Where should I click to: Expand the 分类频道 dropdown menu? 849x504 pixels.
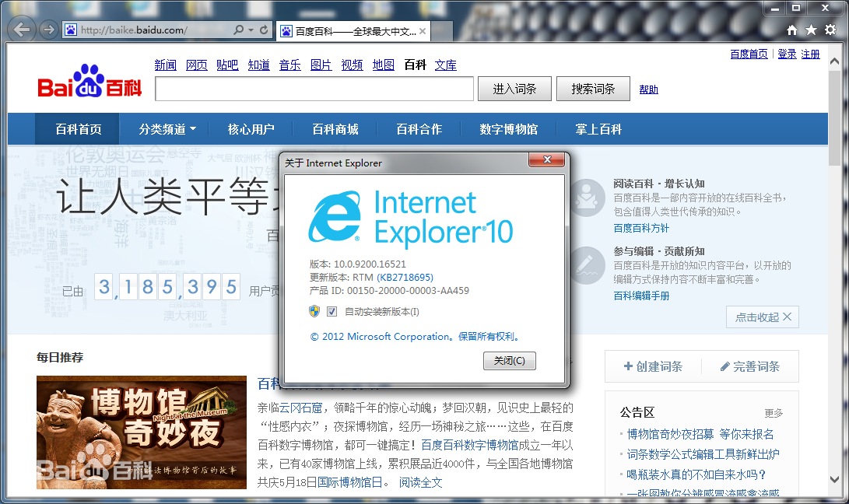[167, 129]
